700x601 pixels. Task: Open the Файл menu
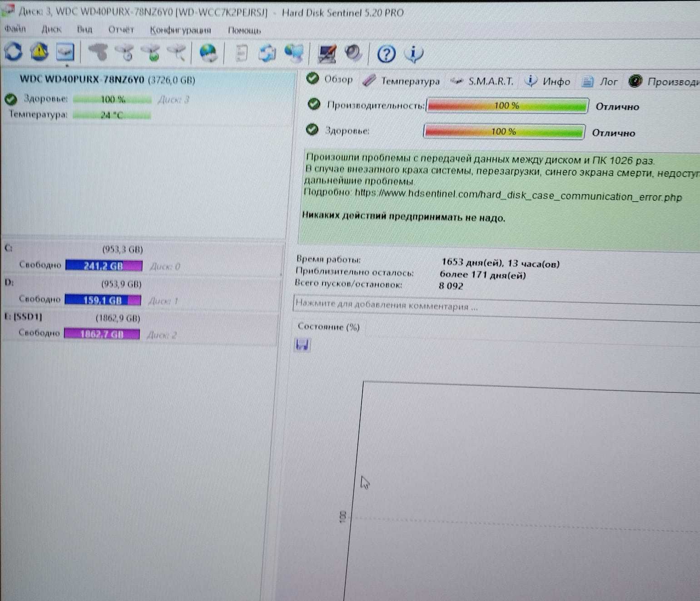[15, 29]
